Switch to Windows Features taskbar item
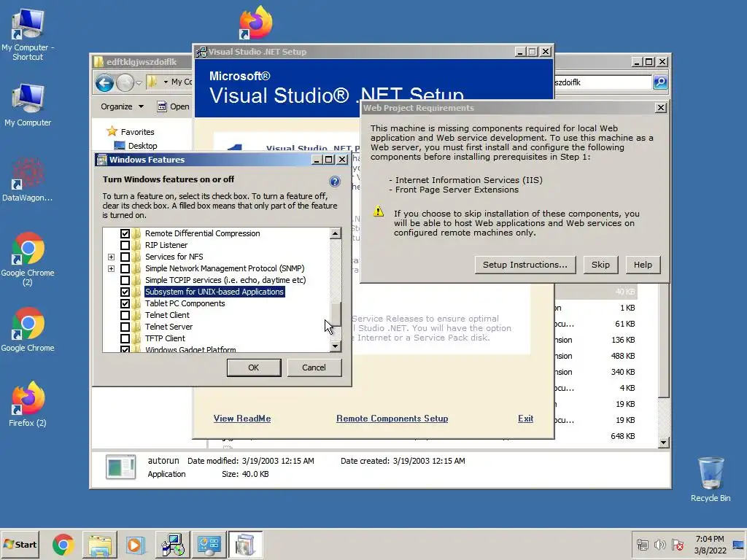 (x=245, y=544)
